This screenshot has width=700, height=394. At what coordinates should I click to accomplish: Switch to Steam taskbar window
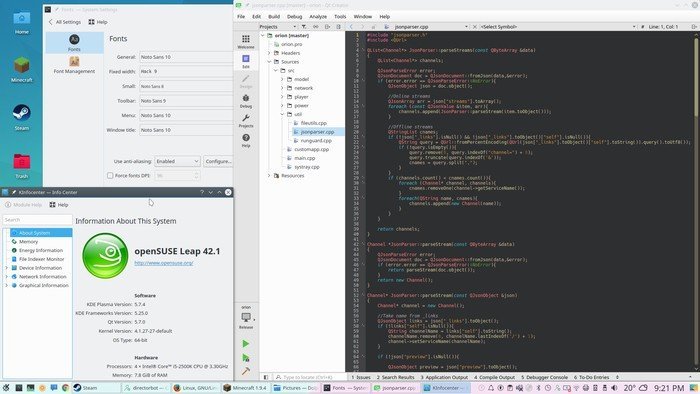click(x=95, y=388)
